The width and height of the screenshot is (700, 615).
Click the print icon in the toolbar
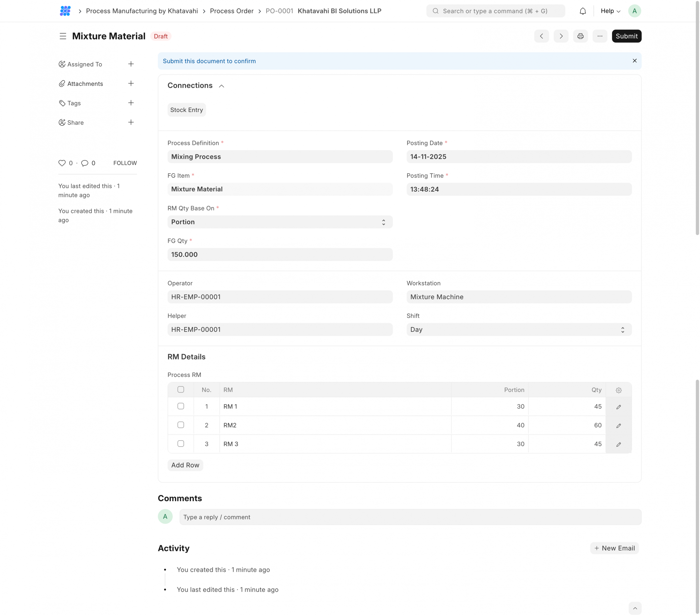tap(580, 36)
